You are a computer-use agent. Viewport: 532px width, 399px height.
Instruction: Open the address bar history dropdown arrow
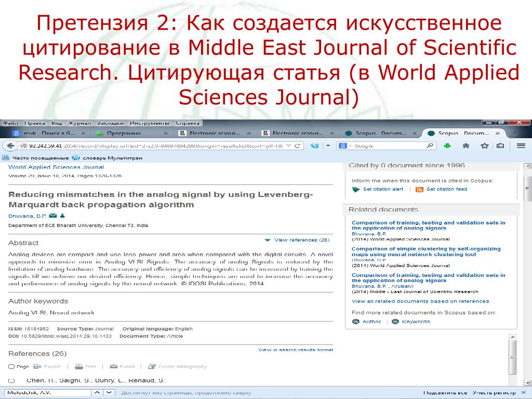click(288, 146)
